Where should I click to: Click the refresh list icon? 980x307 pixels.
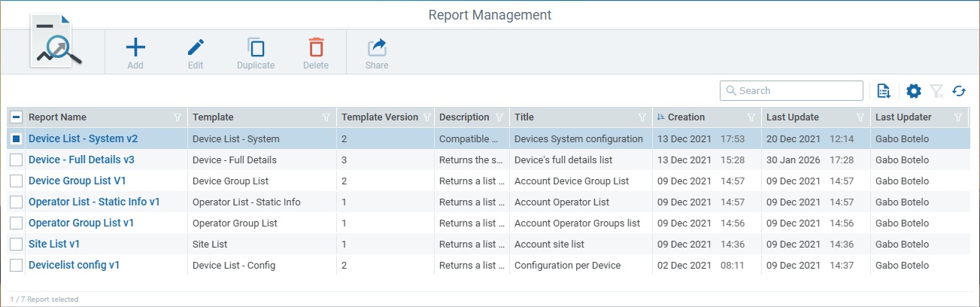click(x=959, y=91)
